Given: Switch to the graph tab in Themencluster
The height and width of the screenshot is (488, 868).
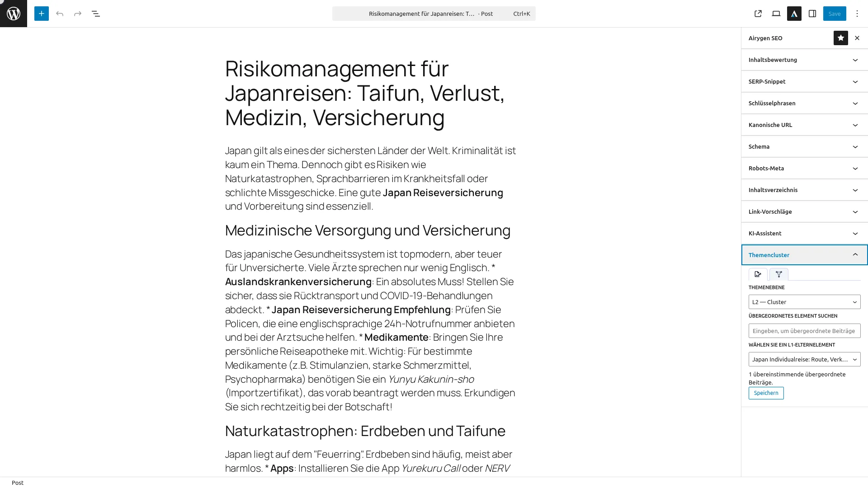Looking at the screenshot, I should tap(779, 274).
